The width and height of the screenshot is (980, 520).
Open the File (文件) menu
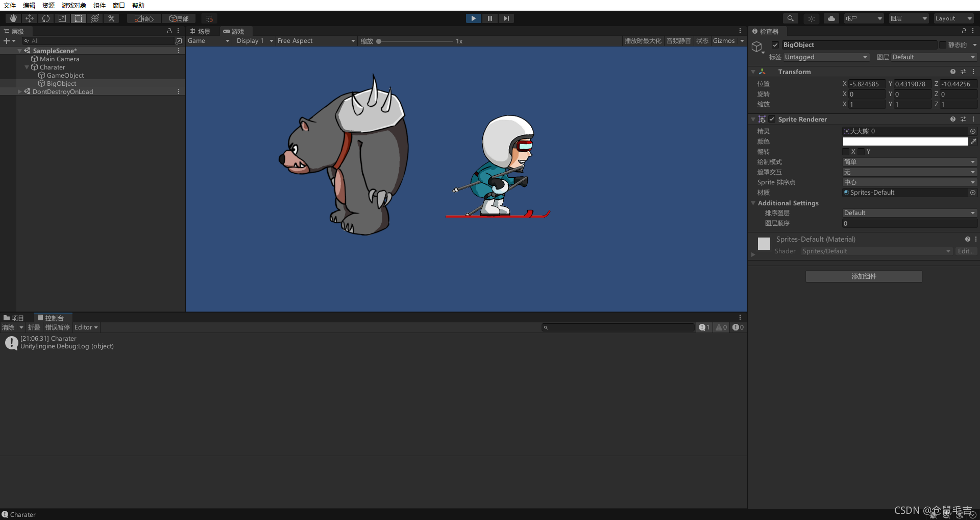10,5
